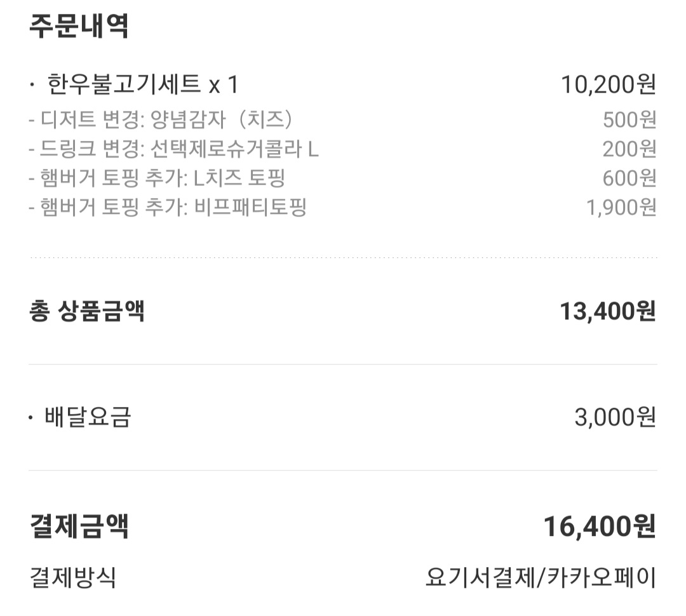Click the 배달요금 label
The image size is (686, 616).
tap(88, 417)
